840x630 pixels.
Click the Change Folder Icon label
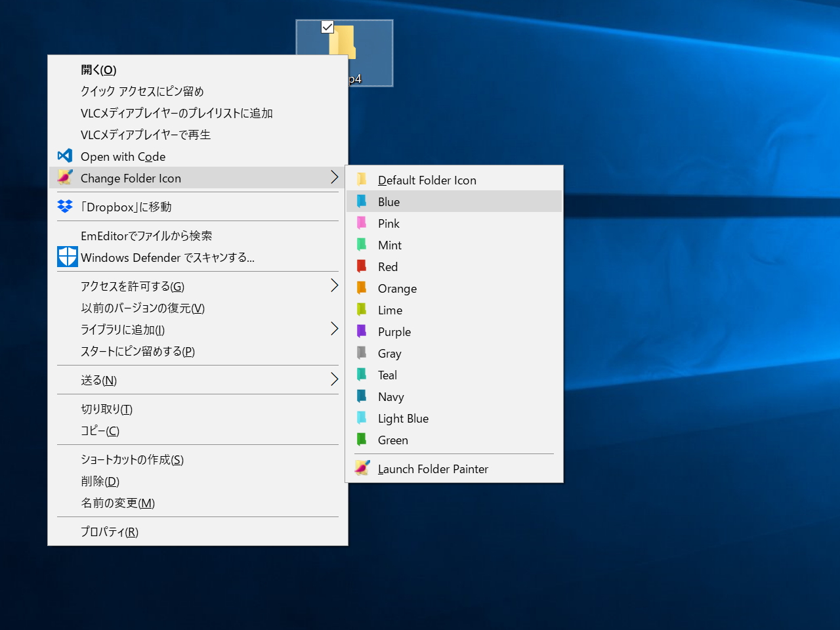(131, 178)
